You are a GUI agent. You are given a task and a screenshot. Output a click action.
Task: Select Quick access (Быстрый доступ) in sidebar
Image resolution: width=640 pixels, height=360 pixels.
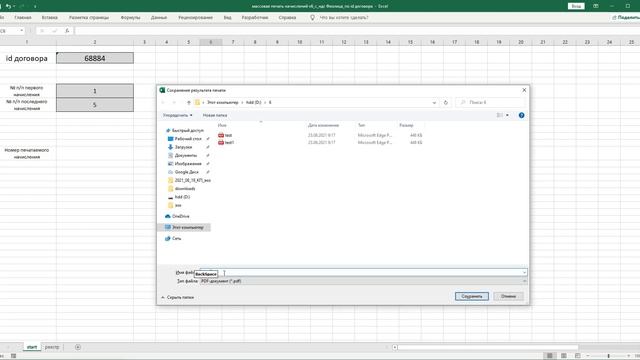coord(184,130)
